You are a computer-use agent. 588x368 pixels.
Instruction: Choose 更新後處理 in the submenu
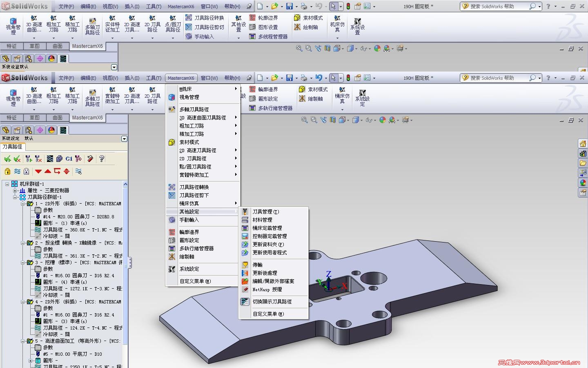coord(273,273)
